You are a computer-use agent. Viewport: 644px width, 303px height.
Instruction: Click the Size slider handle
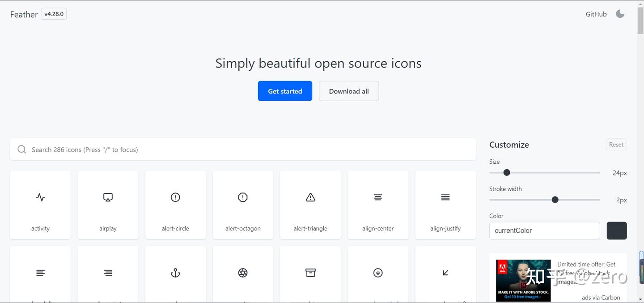pos(507,172)
